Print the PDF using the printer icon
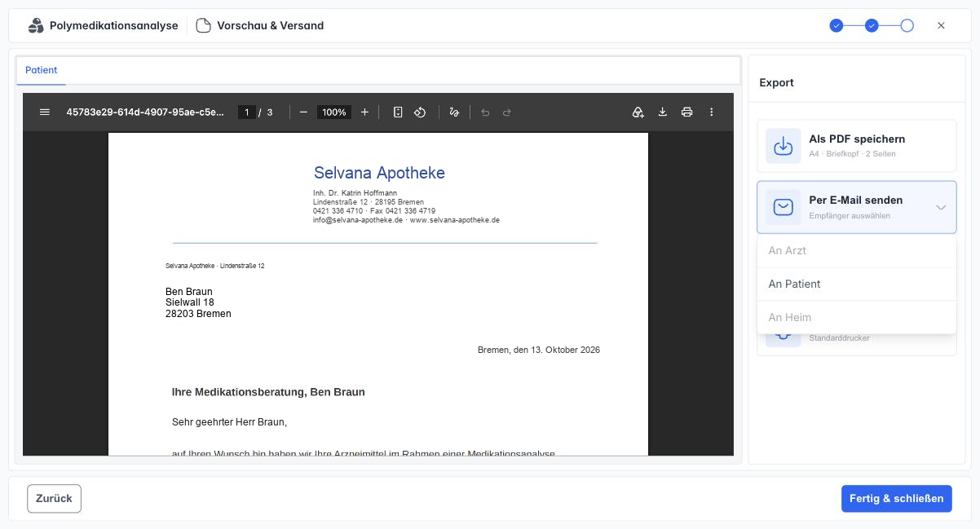 (x=687, y=112)
